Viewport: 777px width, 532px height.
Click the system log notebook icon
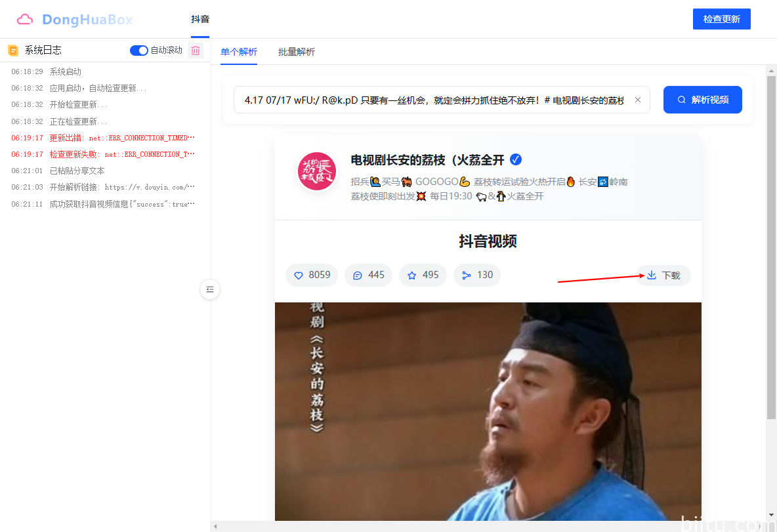(13, 50)
